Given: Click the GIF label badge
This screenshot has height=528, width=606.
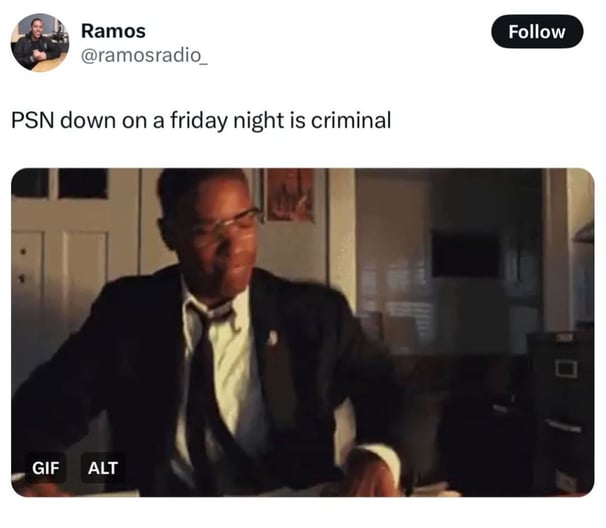Looking at the screenshot, I should (x=46, y=468).
